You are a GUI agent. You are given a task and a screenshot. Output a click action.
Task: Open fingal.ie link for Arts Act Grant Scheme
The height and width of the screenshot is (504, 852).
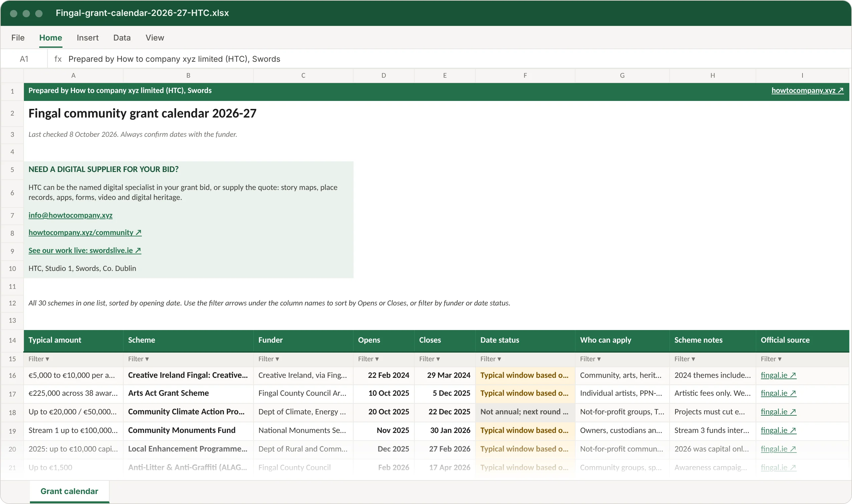tap(779, 393)
